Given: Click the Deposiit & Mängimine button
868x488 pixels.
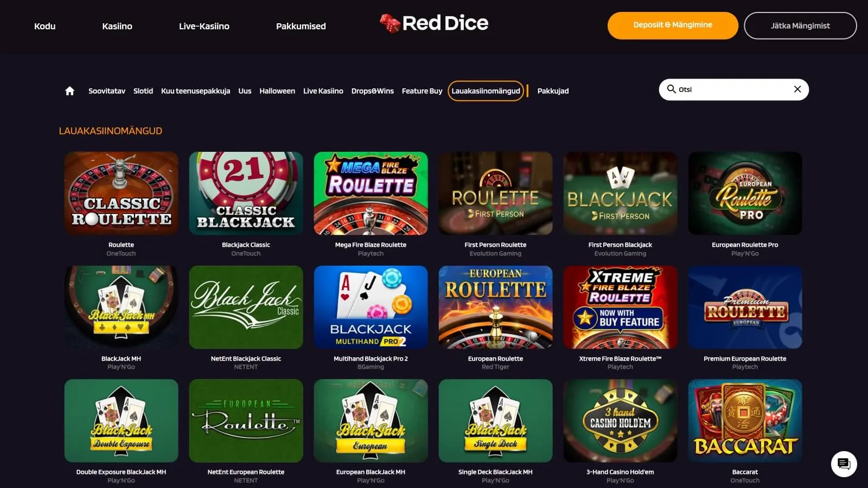Looking at the screenshot, I should pyautogui.click(x=673, y=25).
